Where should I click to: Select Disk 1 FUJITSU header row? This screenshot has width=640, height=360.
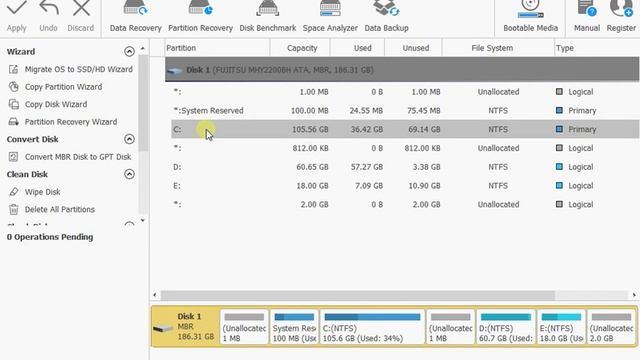coord(402,70)
